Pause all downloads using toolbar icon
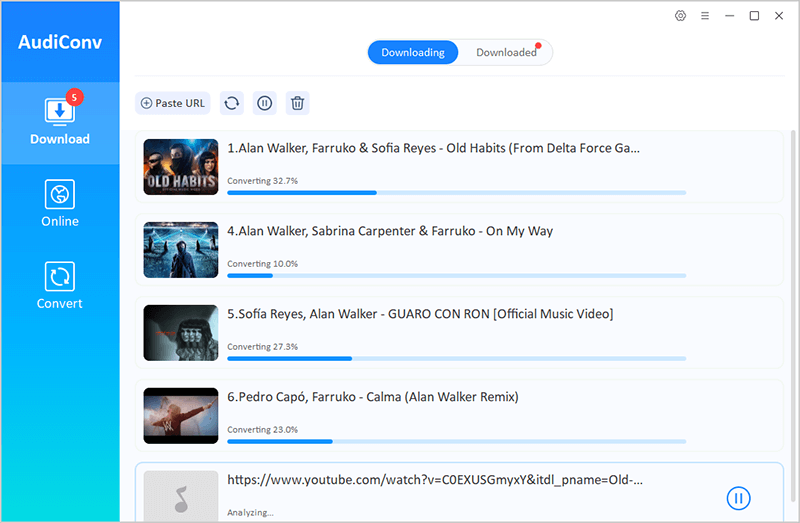Screen dimensions: 800x523 point(264,103)
